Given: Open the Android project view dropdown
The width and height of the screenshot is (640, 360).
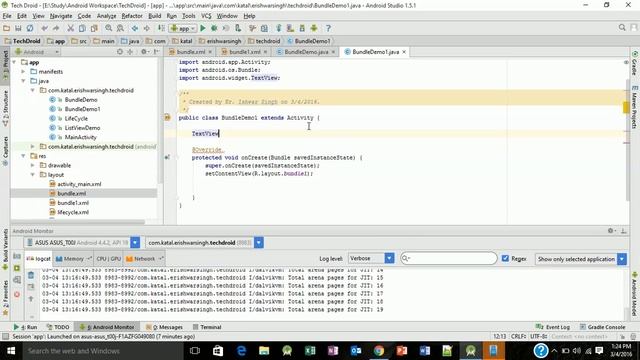Looking at the screenshot, I should [37, 52].
